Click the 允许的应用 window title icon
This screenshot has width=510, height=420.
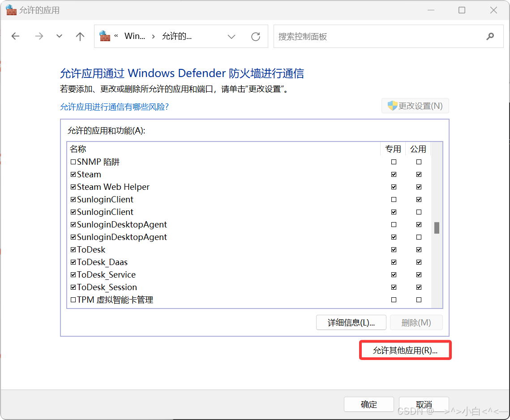point(11,10)
